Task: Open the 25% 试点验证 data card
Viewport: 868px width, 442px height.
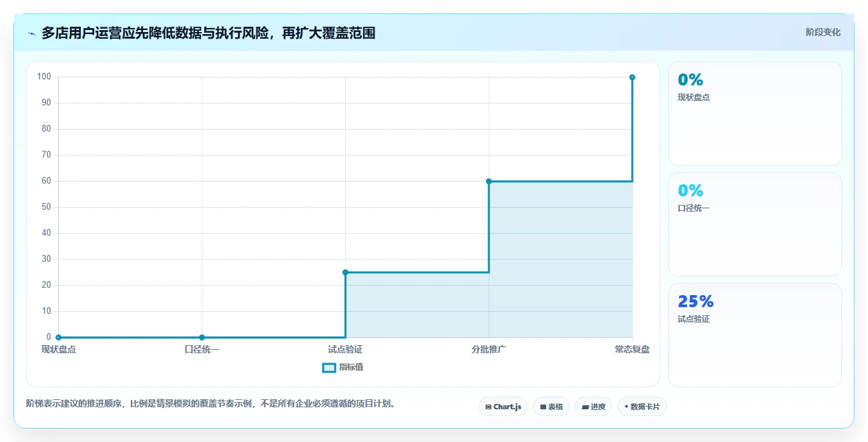Action: coord(755,335)
